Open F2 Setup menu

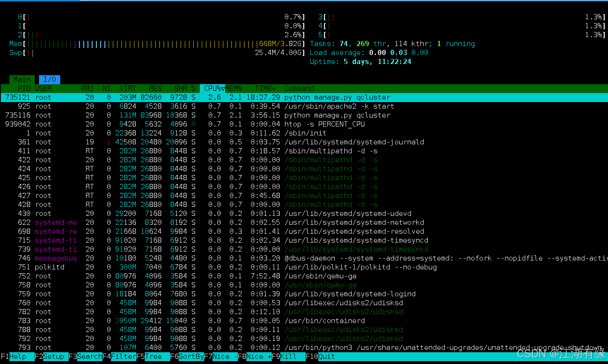52,356
